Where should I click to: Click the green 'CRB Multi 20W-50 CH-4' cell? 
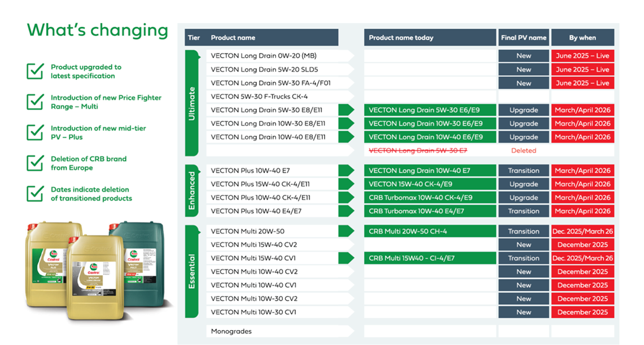pyautogui.click(x=430, y=231)
